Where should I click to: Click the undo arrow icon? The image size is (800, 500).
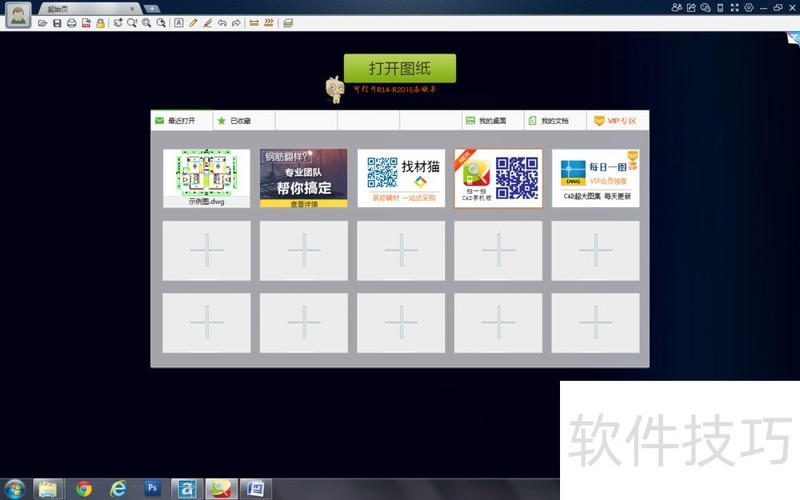click(222, 23)
